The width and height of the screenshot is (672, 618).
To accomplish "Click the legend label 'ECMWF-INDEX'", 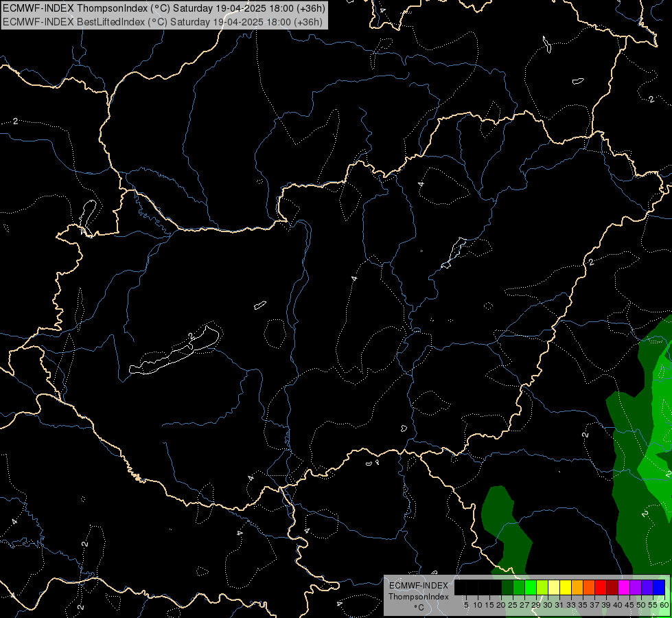I will pos(418,586).
